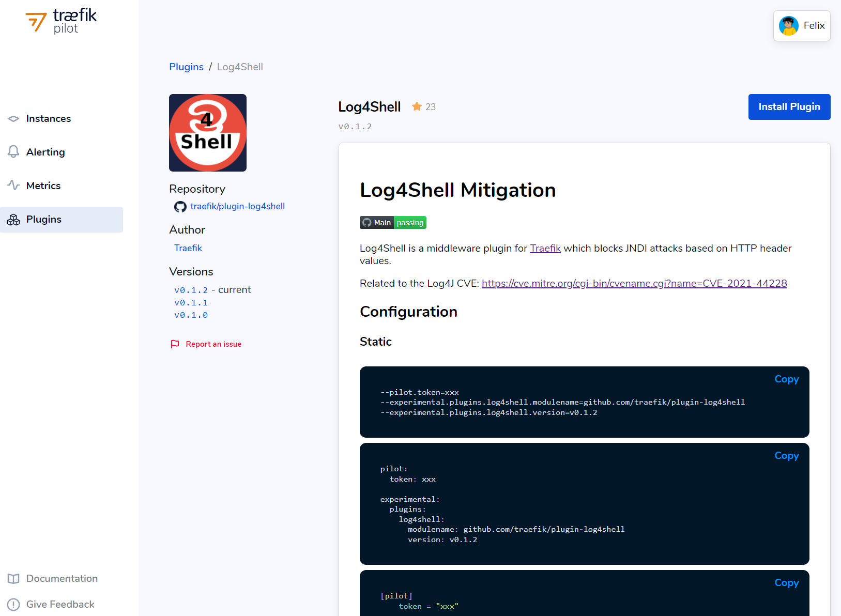This screenshot has width=841, height=616.
Task: Click the Metrics pulse icon
Action: click(x=13, y=185)
